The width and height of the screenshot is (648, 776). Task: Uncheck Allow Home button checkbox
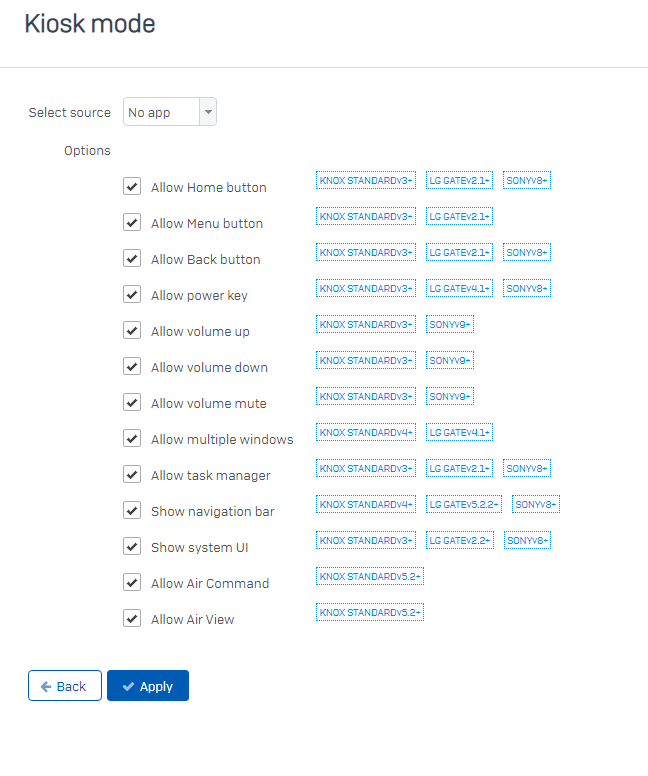click(x=132, y=187)
